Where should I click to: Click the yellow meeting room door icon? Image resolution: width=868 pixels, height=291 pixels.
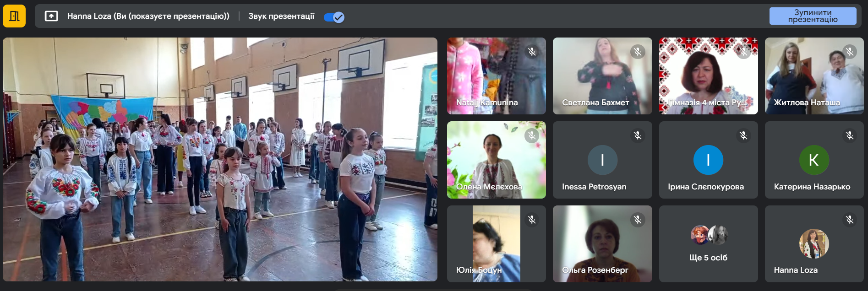[x=14, y=16]
